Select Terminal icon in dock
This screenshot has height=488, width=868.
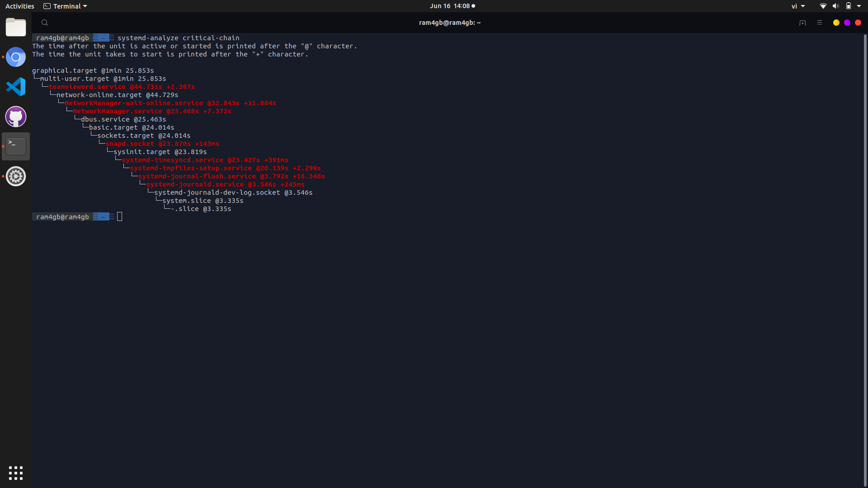tap(16, 146)
